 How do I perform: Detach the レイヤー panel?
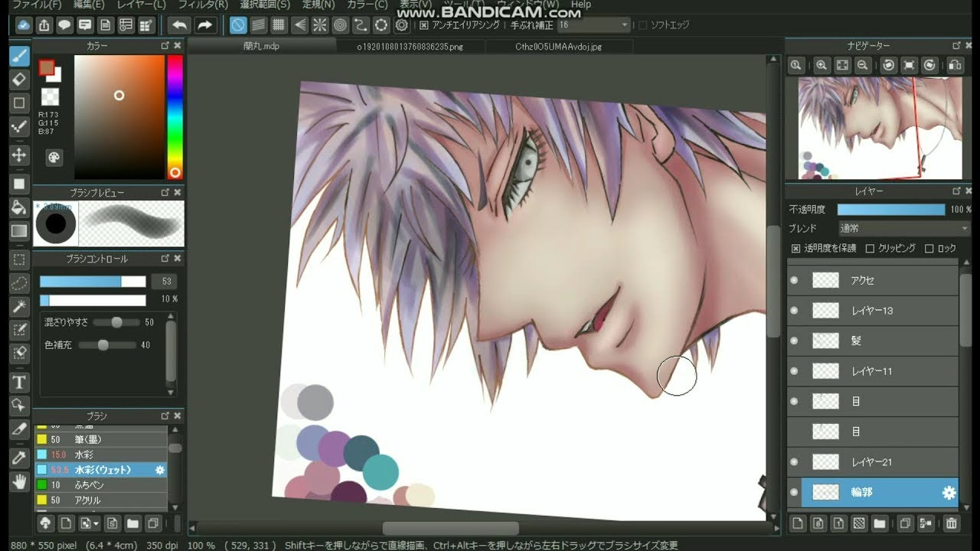(955, 191)
